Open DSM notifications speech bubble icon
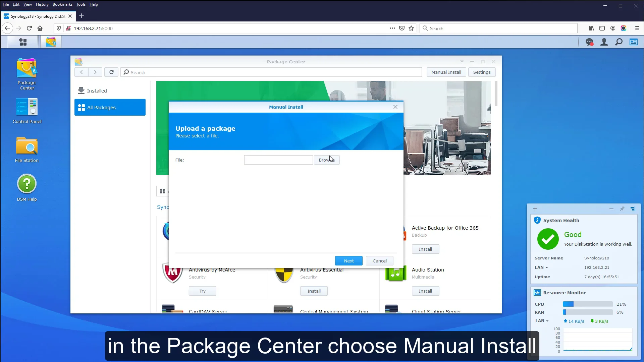The width and height of the screenshot is (644, 362). [x=590, y=42]
